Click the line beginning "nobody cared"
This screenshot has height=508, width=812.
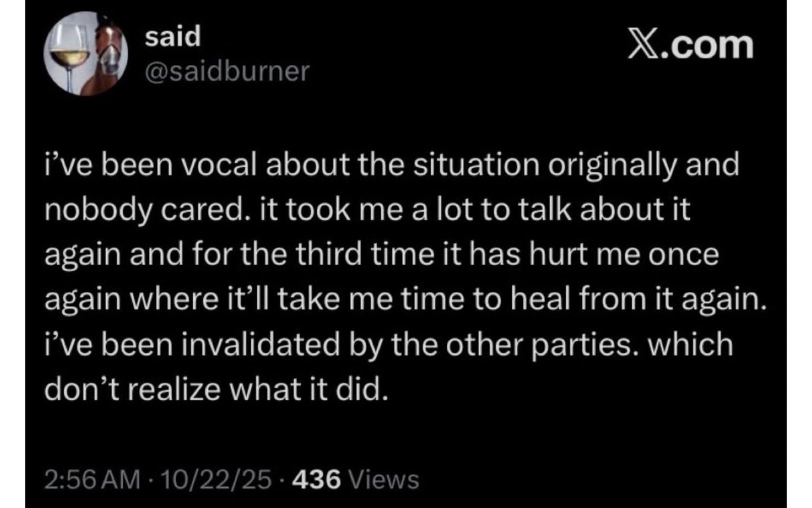click(367, 210)
